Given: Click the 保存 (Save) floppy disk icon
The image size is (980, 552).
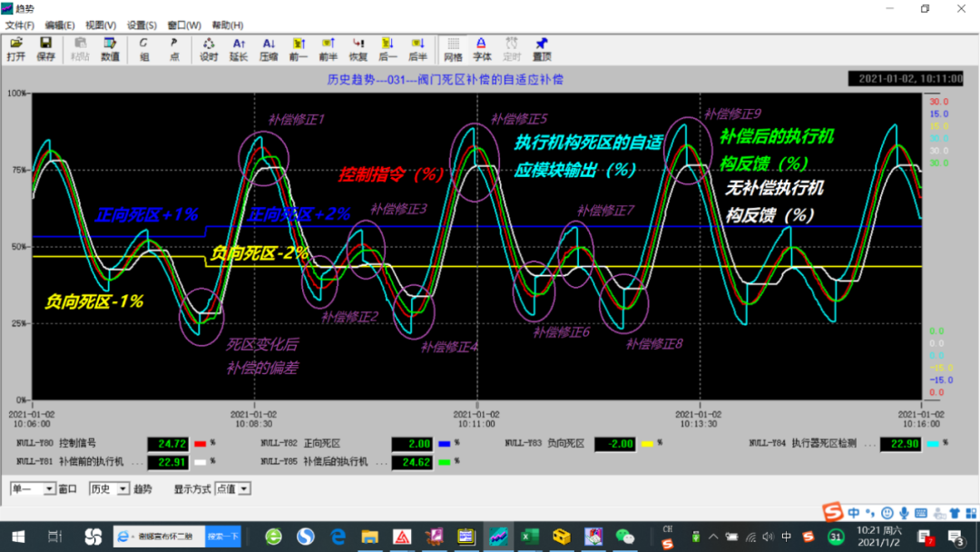Looking at the screenshot, I should [x=45, y=49].
